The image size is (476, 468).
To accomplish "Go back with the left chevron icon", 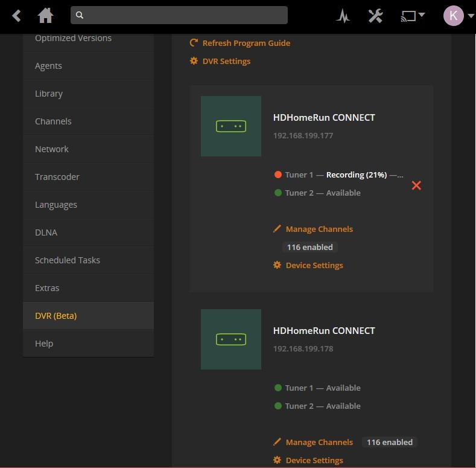I will tap(17, 16).
